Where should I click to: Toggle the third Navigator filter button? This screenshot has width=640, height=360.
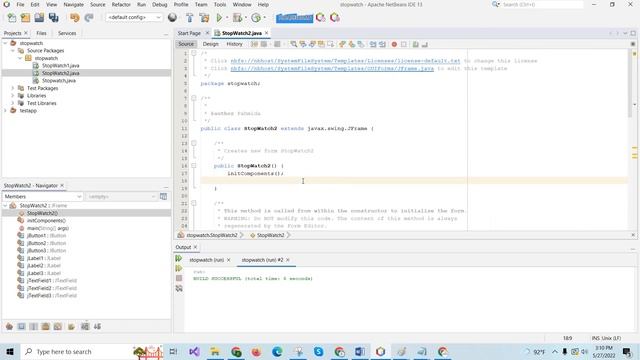pyautogui.click(x=33, y=327)
